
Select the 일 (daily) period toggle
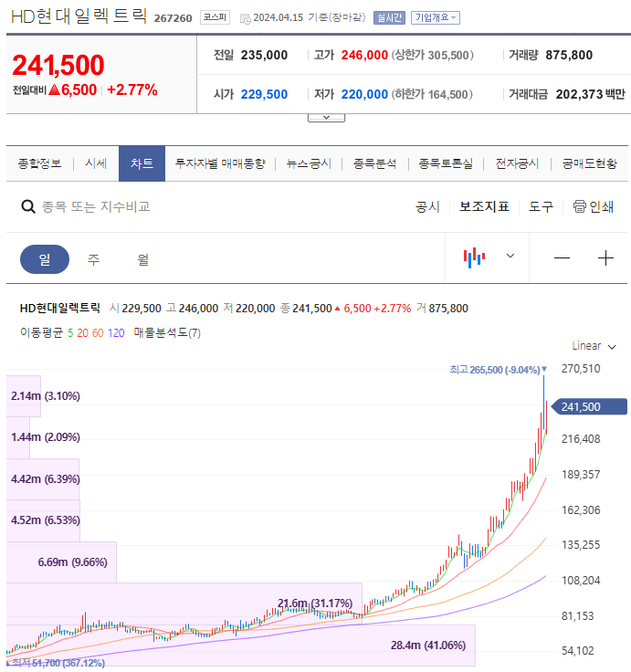click(45, 259)
